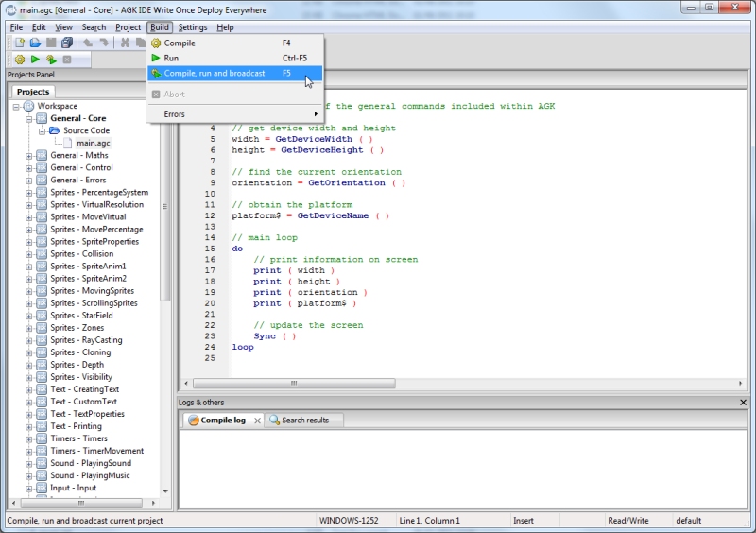The image size is (756, 533).
Task: Select Input - Input project
Action: tap(74, 489)
